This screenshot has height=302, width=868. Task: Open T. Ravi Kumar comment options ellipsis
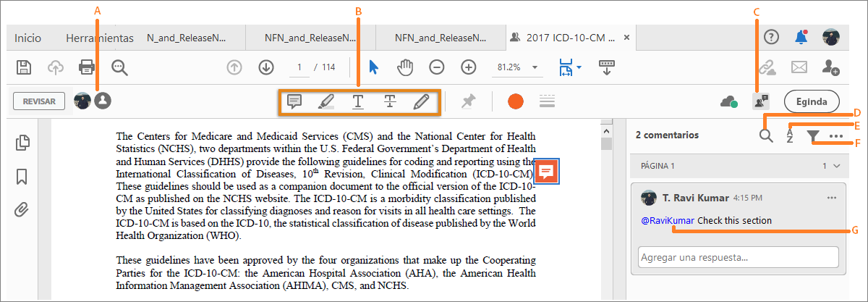[832, 198]
